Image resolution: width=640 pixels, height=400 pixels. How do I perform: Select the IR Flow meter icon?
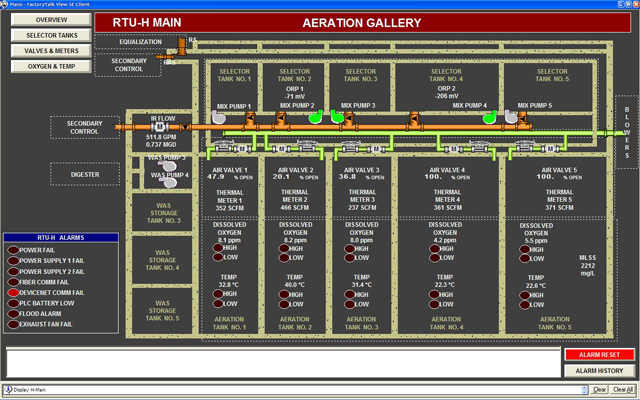(159, 127)
